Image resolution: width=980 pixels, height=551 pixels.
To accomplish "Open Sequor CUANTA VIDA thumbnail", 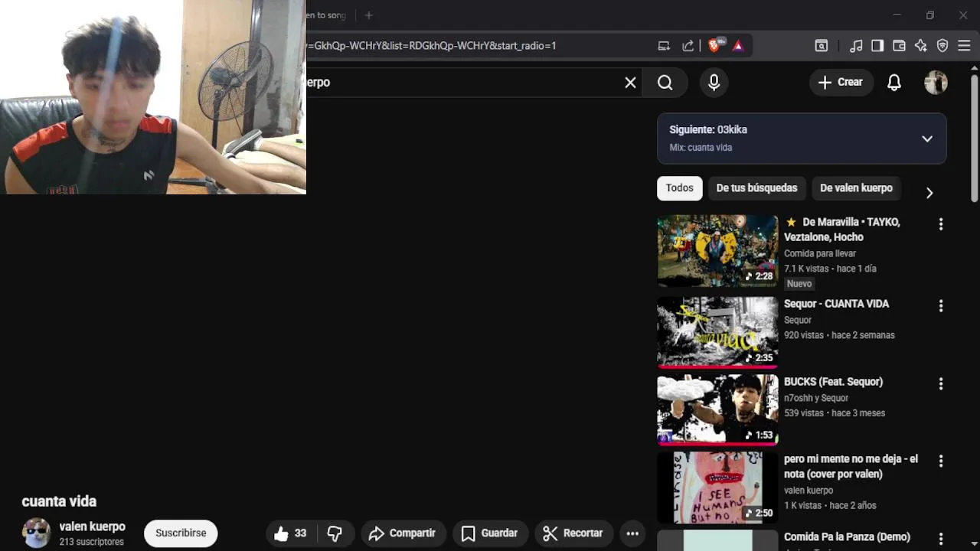I will [x=717, y=331].
